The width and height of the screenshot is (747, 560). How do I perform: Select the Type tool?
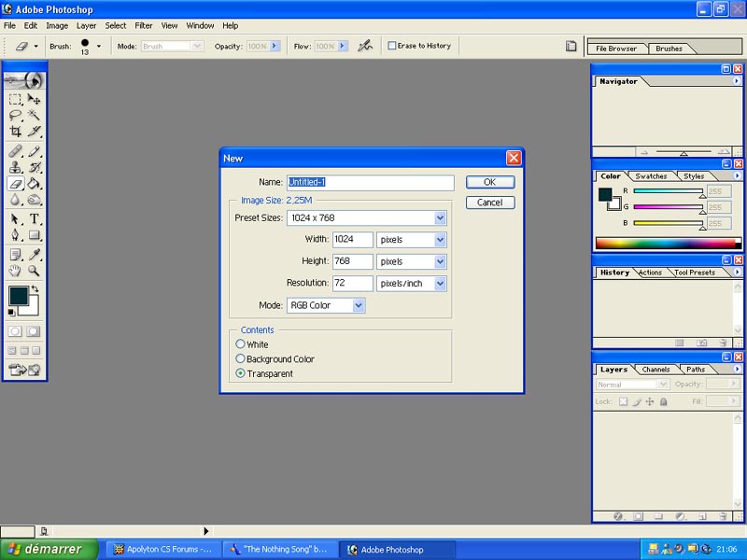point(34,219)
